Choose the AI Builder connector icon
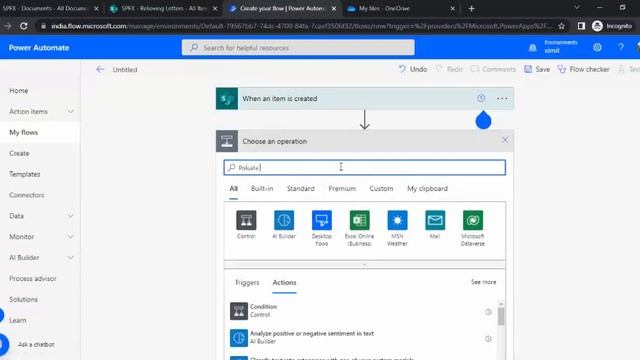Screen dimensions: 640x360 (x=284, y=220)
